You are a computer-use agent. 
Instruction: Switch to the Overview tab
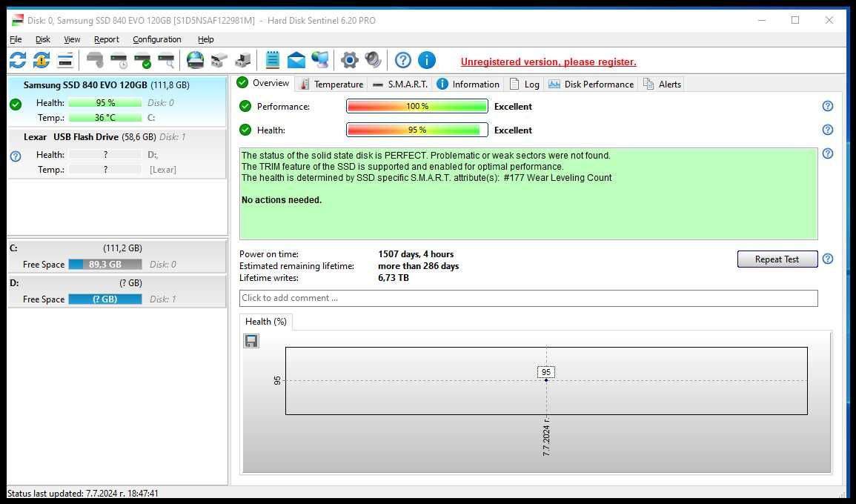point(265,83)
